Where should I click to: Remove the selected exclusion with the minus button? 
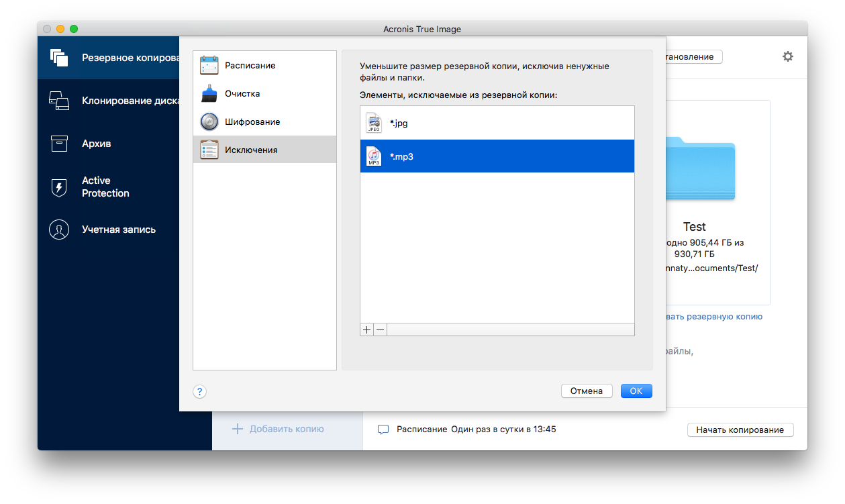click(380, 330)
